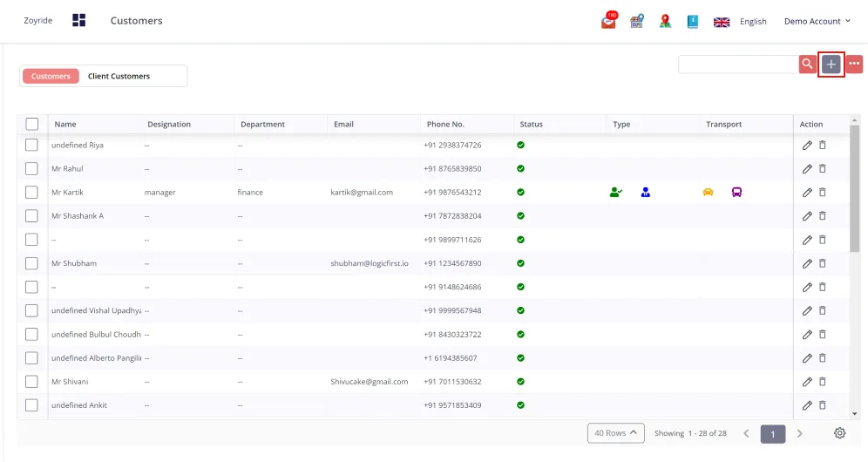Edit the undefined Riya row
Viewport: 868px width, 462px height.
pyautogui.click(x=807, y=145)
